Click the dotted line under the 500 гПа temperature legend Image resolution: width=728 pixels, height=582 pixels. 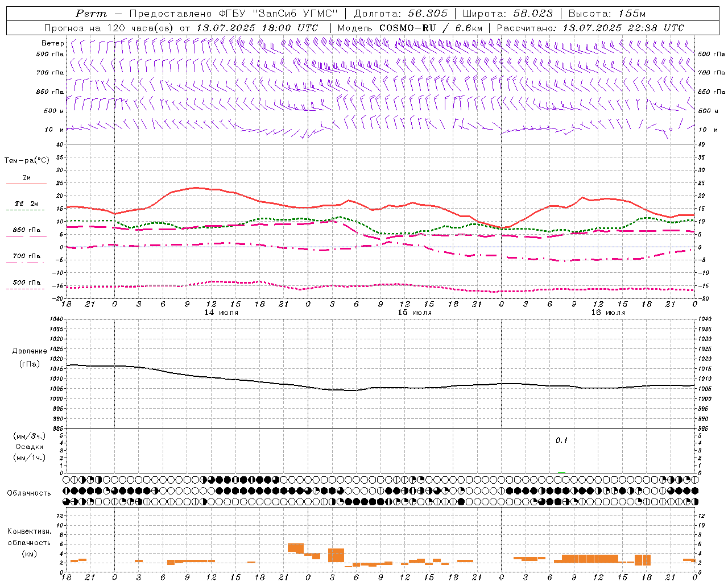pyautogui.click(x=25, y=289)
